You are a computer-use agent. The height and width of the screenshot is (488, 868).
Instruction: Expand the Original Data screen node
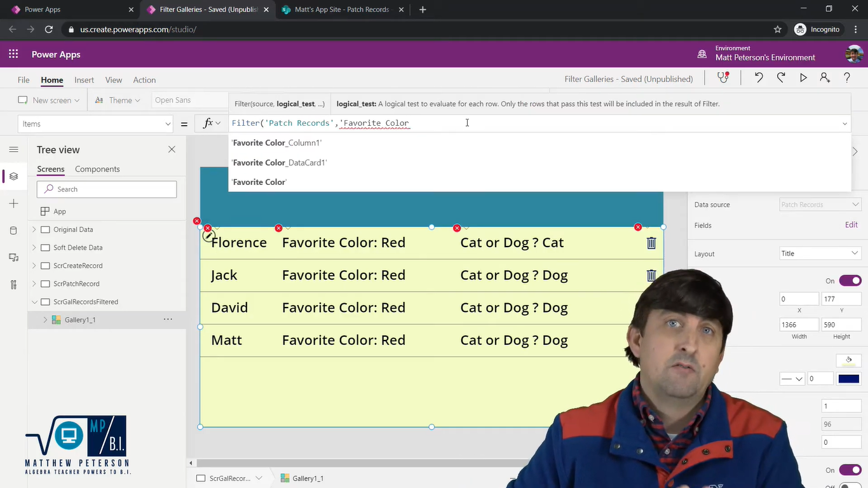click(34, 229)
